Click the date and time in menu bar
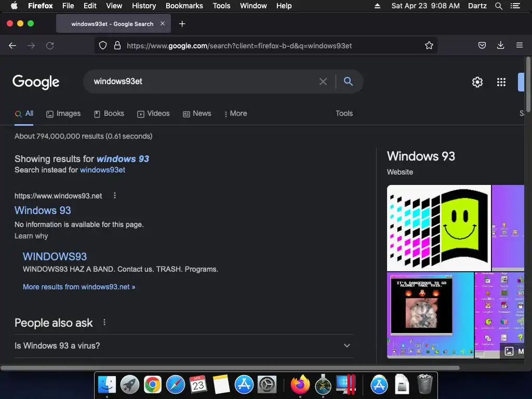Image resolution: width=532 pixels, height=399 pixels. point(425,6)
